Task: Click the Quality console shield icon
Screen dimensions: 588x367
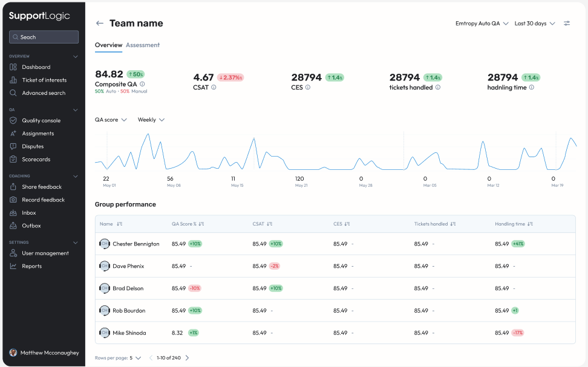Action: [x=13, y=120]
